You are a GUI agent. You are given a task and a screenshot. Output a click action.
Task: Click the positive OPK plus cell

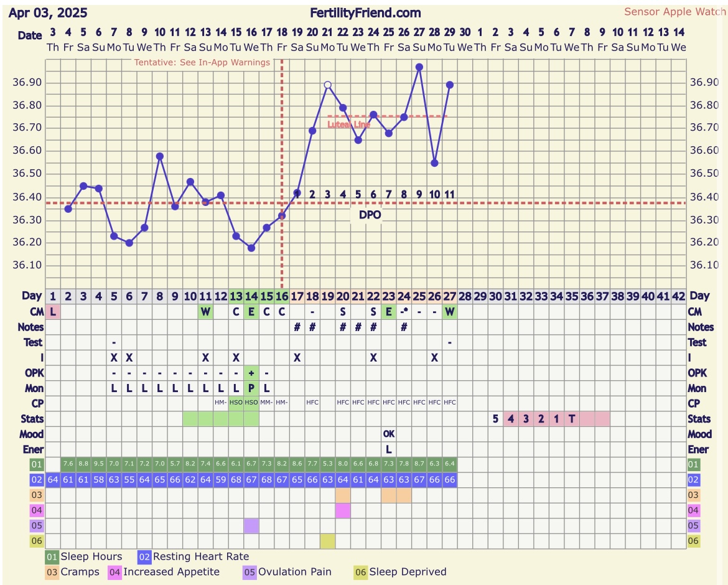(251, 373)
